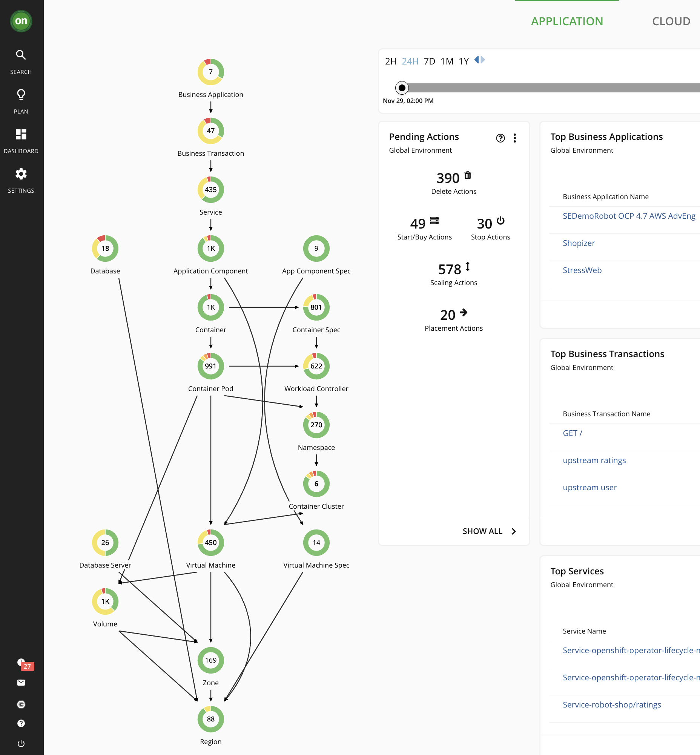Image resolution: width=700 pixels, height=755 pixels.
Task: Toggle the 1Y time range option
Action: pos(464,61)
